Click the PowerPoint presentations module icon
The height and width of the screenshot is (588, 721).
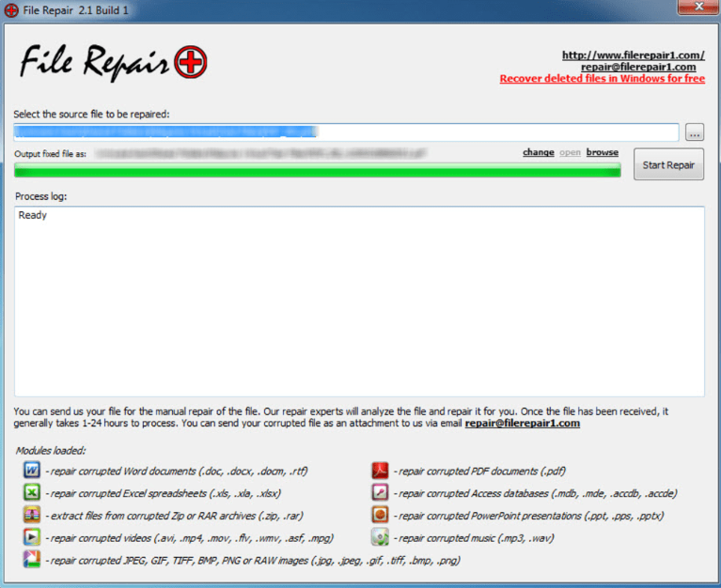coord(381,515)
